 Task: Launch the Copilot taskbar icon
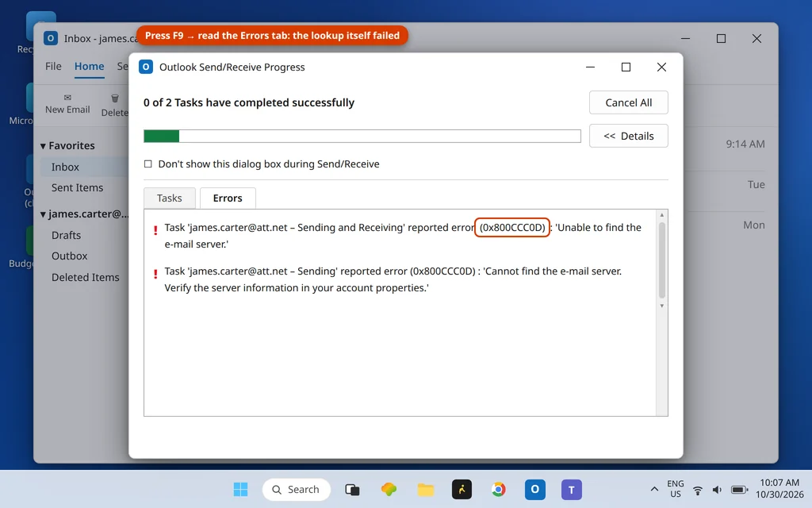click(389, 489)
